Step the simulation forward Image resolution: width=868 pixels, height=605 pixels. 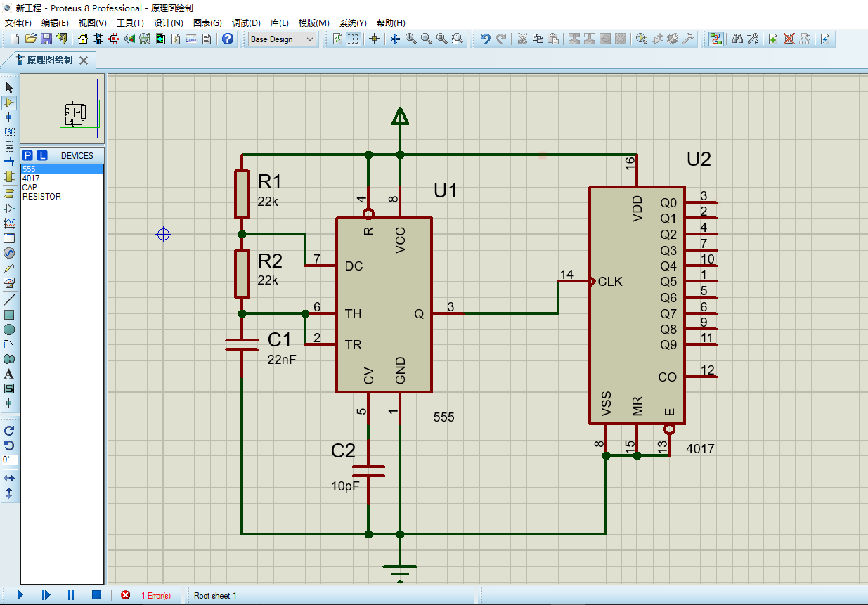[46, 595]
